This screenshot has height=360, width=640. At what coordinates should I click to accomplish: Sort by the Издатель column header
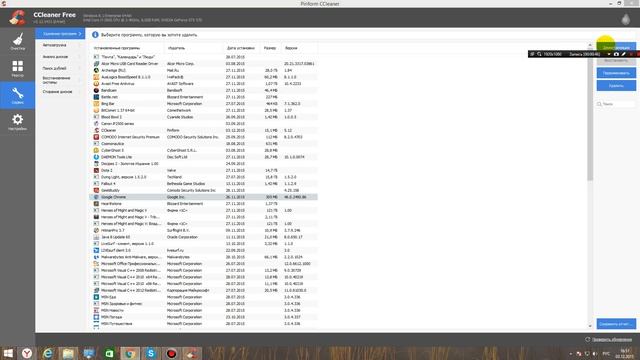coord(194,48)
